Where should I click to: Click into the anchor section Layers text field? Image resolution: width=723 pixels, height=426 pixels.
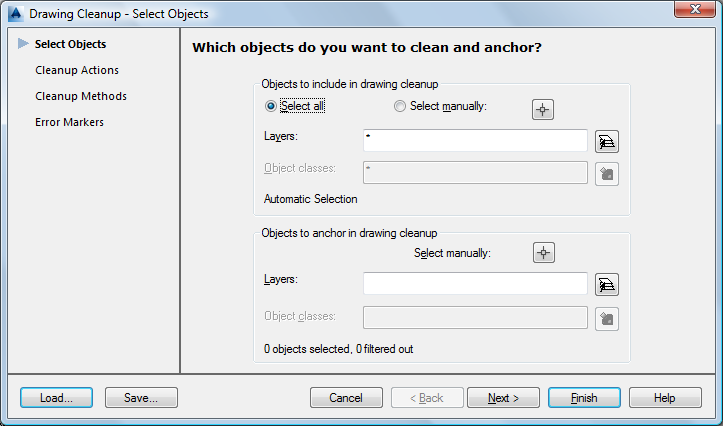click(x=475, y=284)
